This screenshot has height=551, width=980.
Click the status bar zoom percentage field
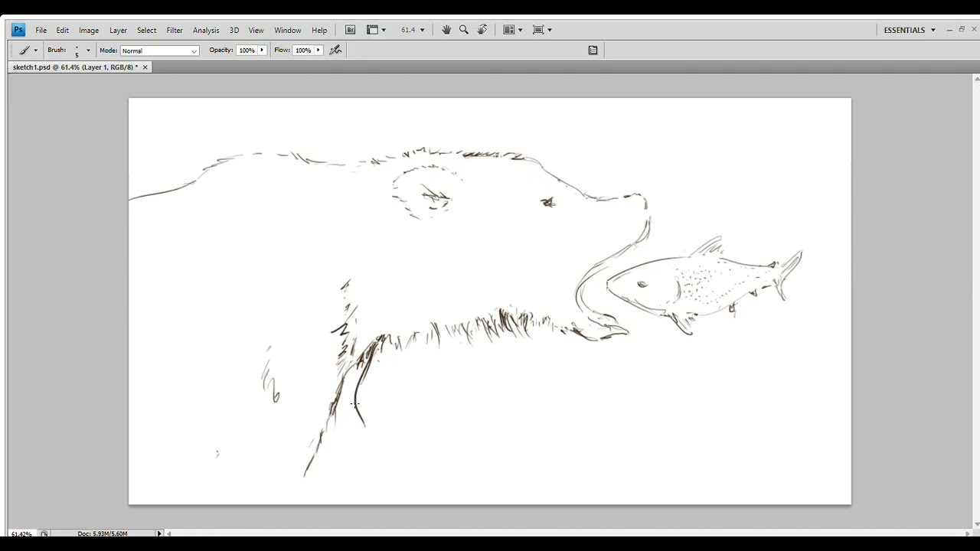pyautogui.click(x=21, y=533)
